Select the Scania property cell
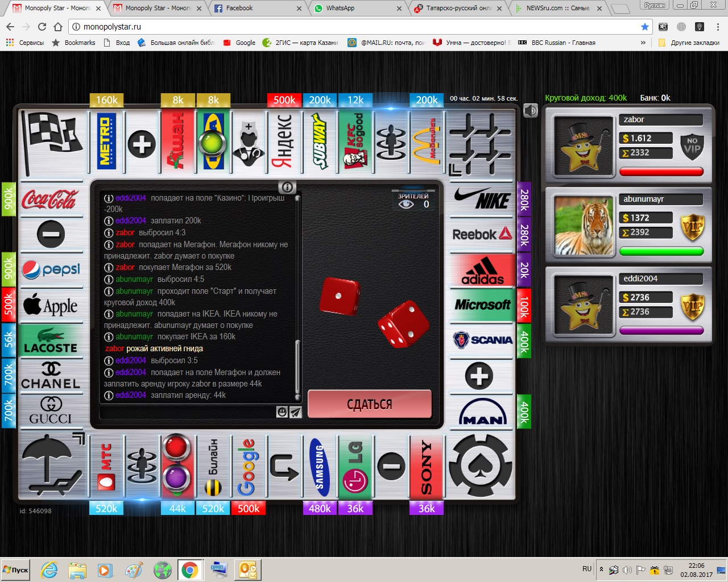Screen dimensions: 728x582 (x=482, y=340)
